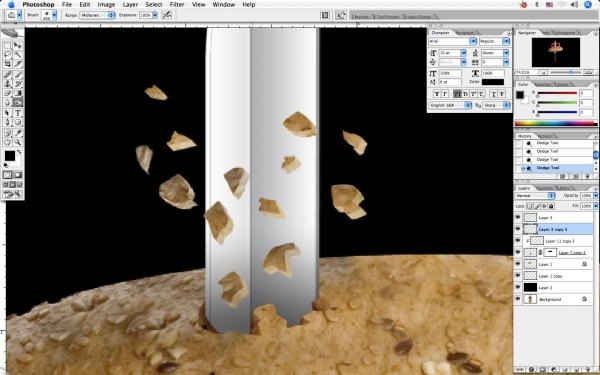Switch to the Paragraph tab
The height and width of the screenshot is (375, 600).
(465, 33)
